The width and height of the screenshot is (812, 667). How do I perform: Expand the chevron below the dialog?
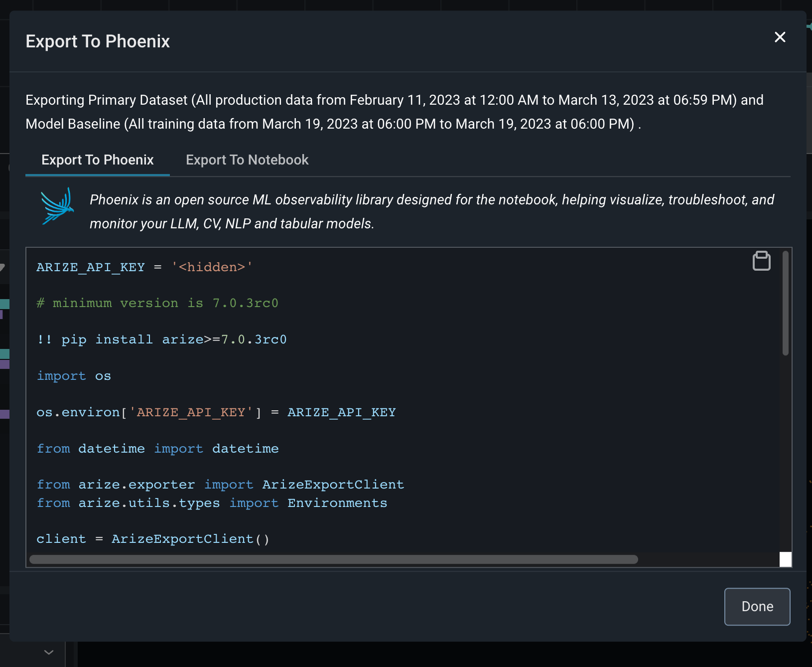[49, 652]
